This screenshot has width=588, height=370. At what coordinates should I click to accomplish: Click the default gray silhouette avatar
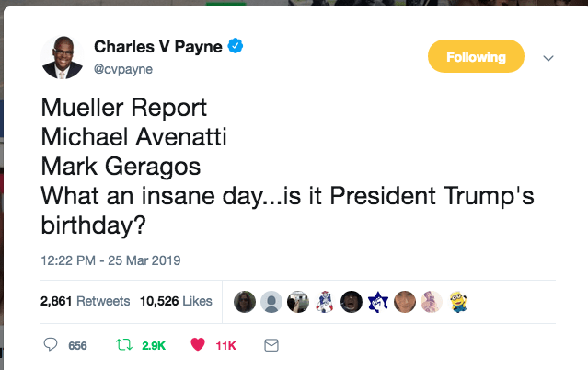271,301
